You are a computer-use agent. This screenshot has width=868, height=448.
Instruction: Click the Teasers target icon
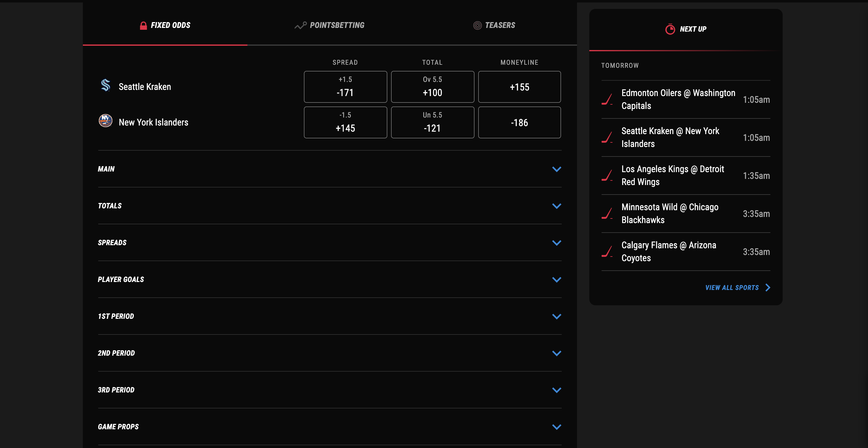[477, 25]
